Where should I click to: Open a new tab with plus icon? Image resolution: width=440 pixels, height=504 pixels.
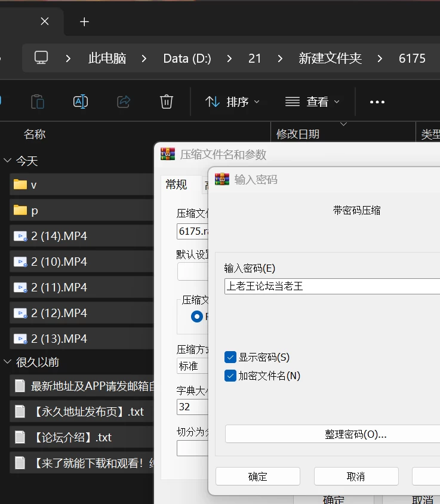point(84,22)
